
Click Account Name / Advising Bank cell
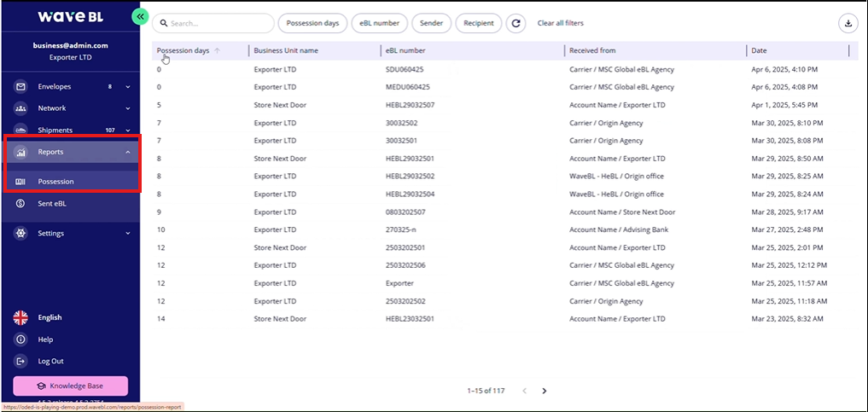[618, 229]
